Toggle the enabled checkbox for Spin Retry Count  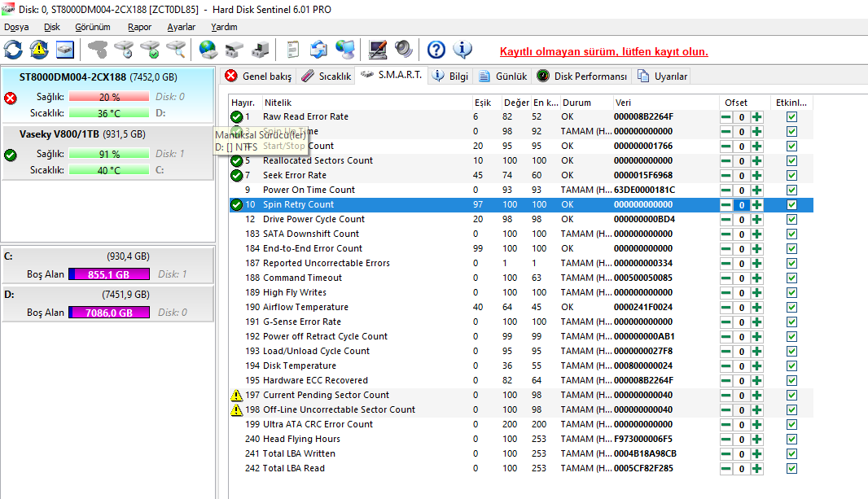[791, 204]
